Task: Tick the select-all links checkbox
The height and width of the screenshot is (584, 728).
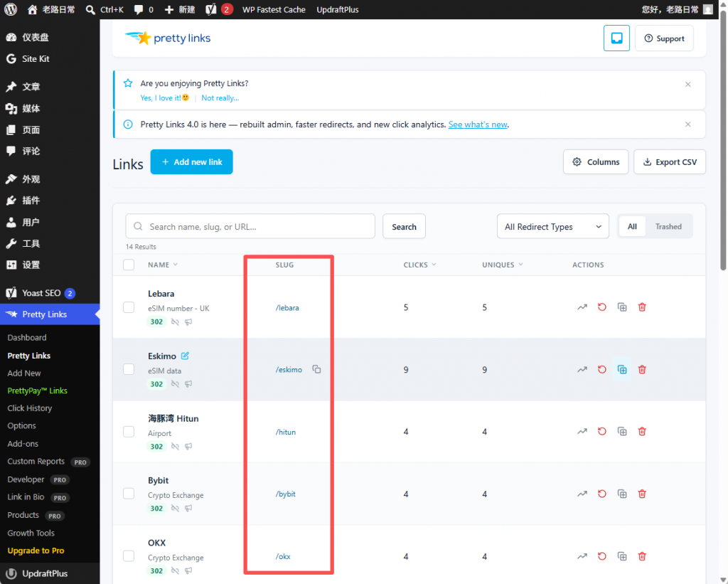Action: 129,265
